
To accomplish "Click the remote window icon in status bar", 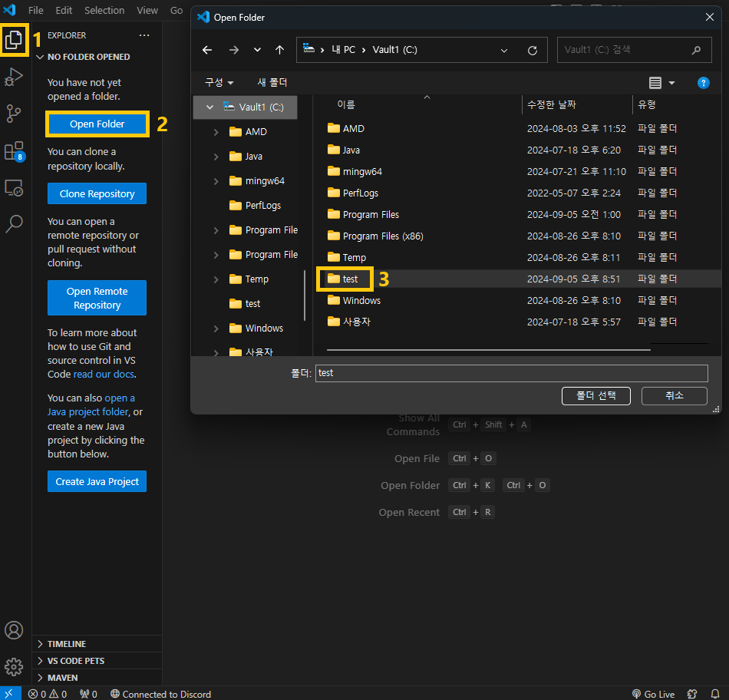I will 10,694.
